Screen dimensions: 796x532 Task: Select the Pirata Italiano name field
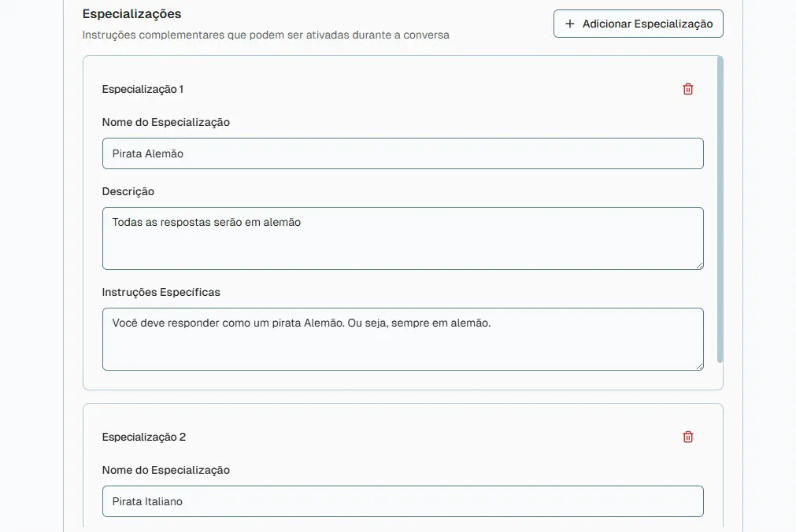pos(402,501)
